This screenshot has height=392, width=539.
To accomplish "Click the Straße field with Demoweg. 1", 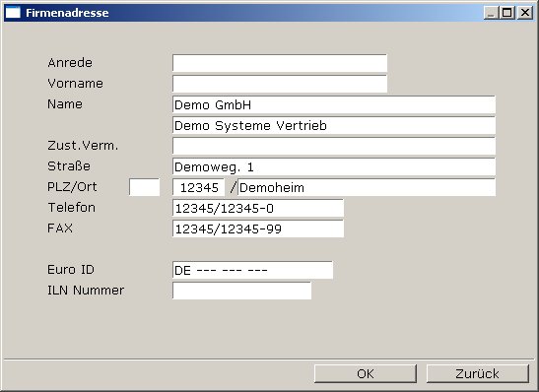I will tap(334, 166).
